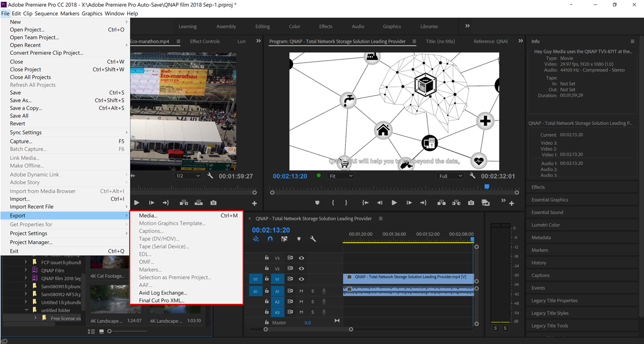Expand the Untitled 1.fcpbundle folder

pyautogui.click(x=26, y=302)
